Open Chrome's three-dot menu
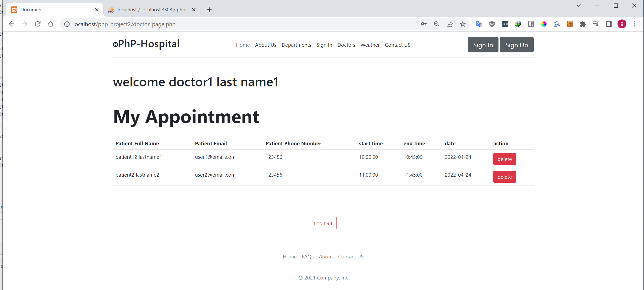 (635, 24)
